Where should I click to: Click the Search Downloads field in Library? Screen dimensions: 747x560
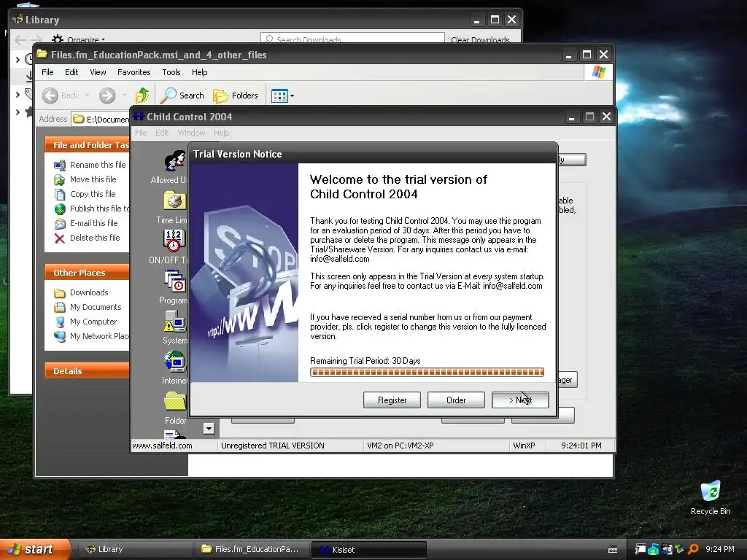tap(352, 39)
